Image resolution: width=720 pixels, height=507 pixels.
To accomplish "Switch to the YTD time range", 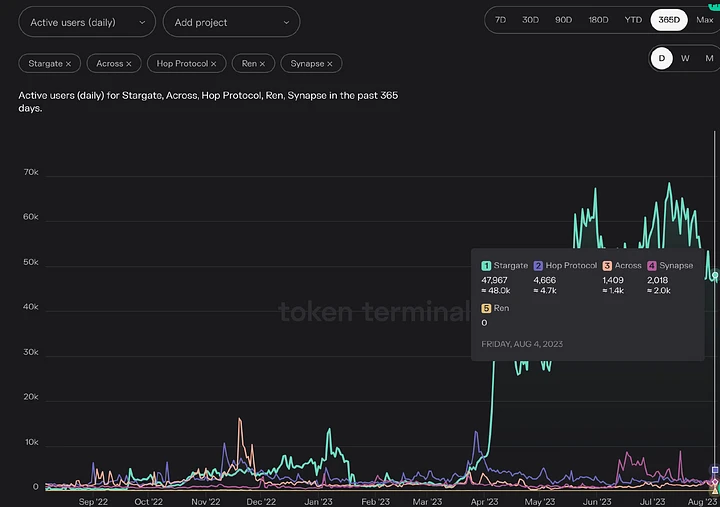I will tap(633, 20).
